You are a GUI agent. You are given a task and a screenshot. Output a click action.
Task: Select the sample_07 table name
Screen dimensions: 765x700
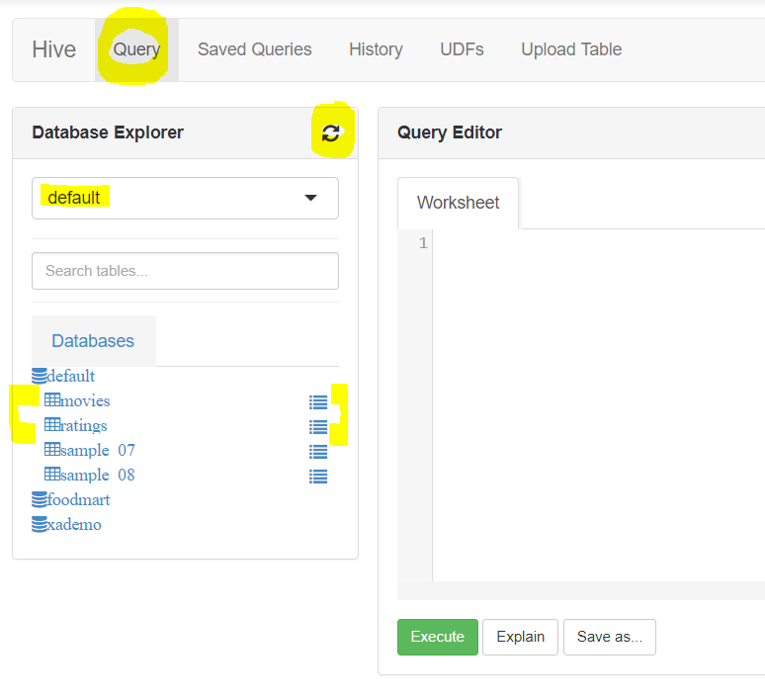98,450
